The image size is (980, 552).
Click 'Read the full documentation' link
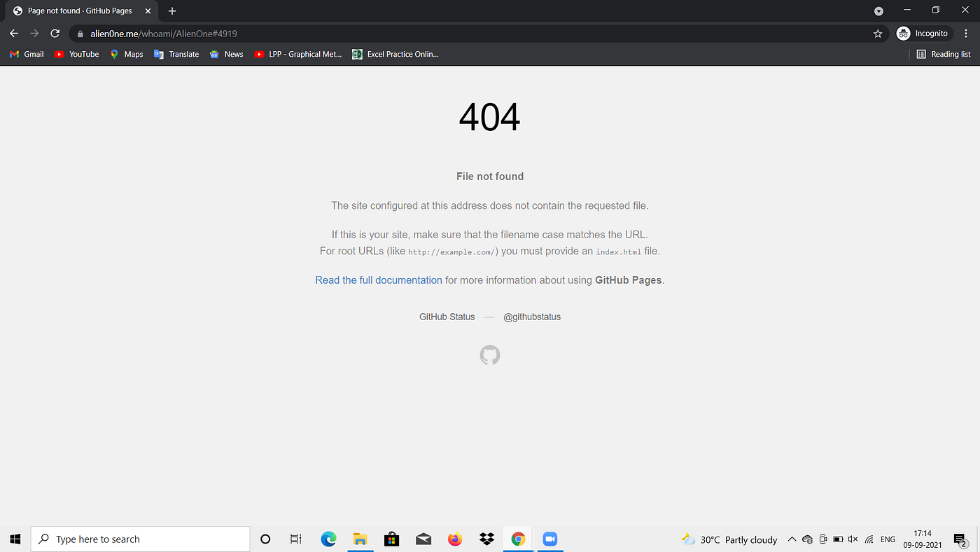pos(378,280)
